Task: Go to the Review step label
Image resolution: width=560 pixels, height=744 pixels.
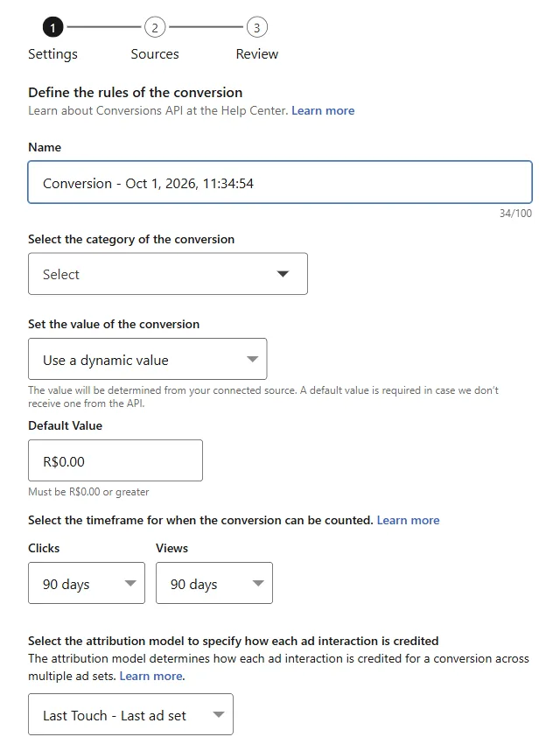Action: (256, 54)
